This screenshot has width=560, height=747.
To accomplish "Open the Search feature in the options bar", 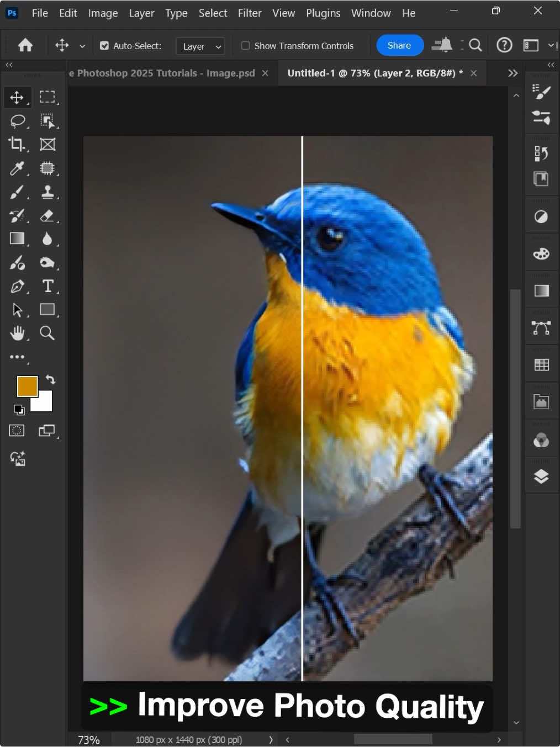I will [x=474, y=45].
